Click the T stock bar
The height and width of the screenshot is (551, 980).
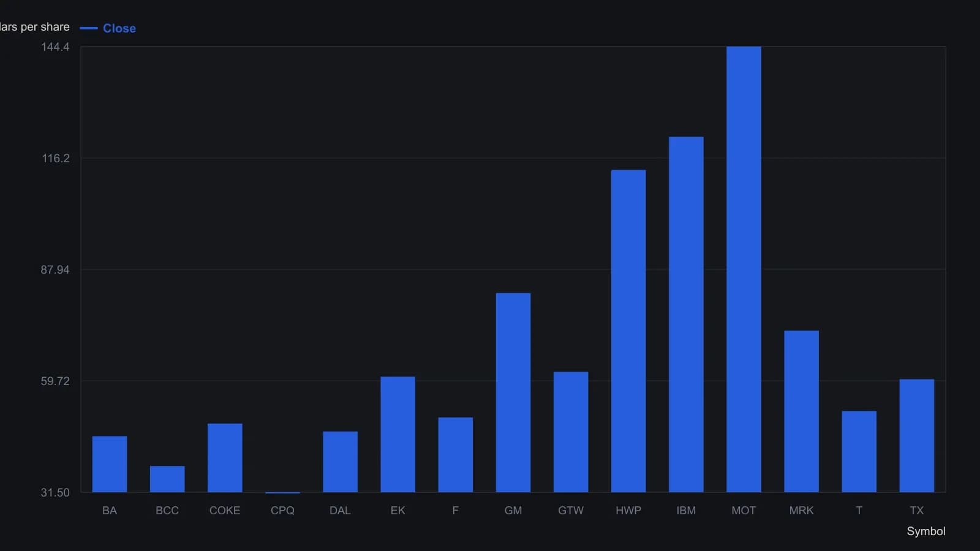(859, 451)
